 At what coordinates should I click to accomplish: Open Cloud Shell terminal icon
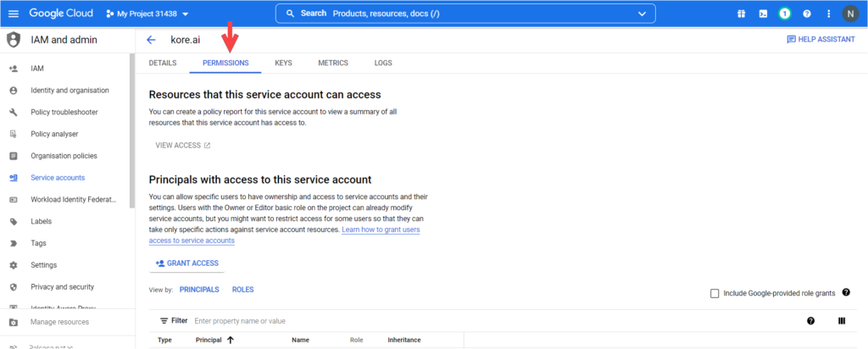763,14
